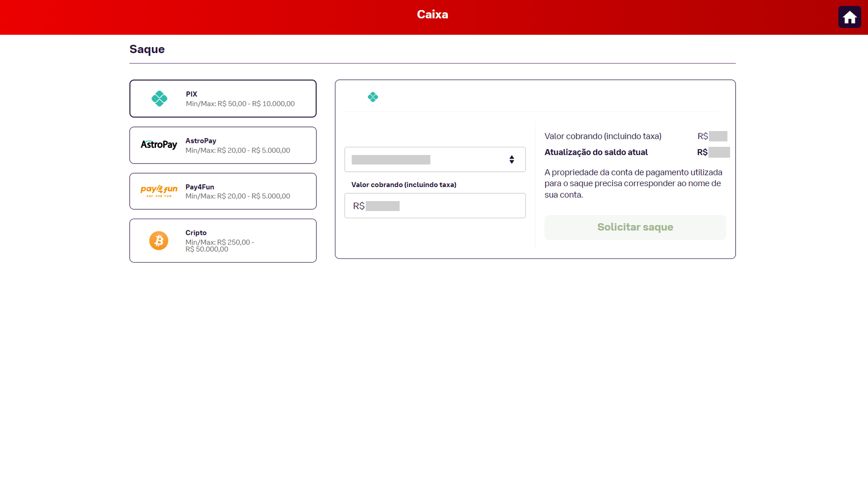This screenshot has width=868, height=488.
Task: Click Valor cobrando summary label near Solicitar saque
Action: pos(603,136)
